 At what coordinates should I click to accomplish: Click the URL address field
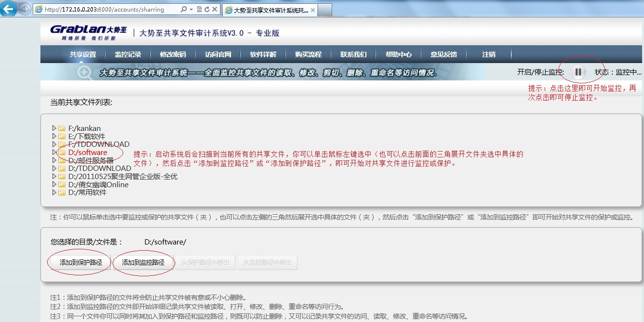[106, 10]
